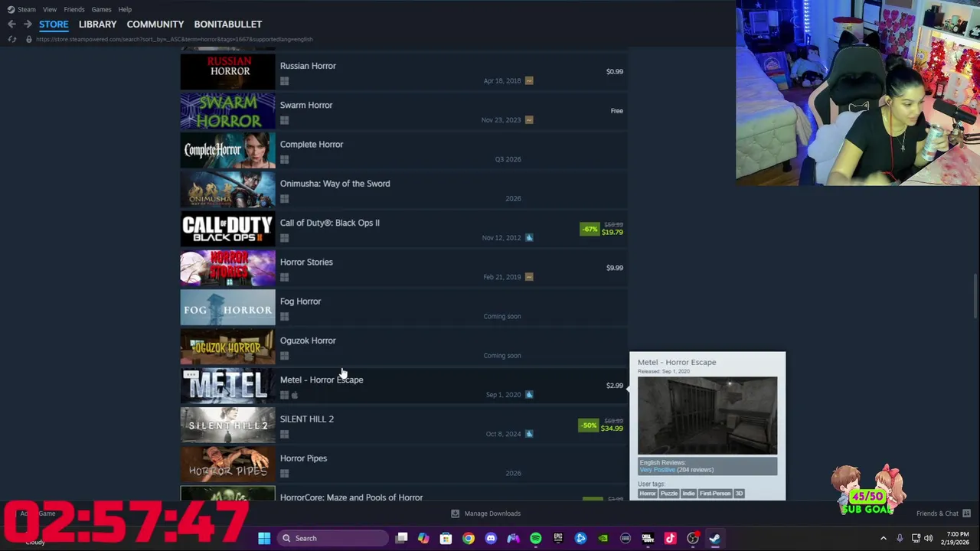Click the Metel preview screenshot in hover card
Image resolution: width=980 pixels, height=551 pixels.
coord(707,416)
